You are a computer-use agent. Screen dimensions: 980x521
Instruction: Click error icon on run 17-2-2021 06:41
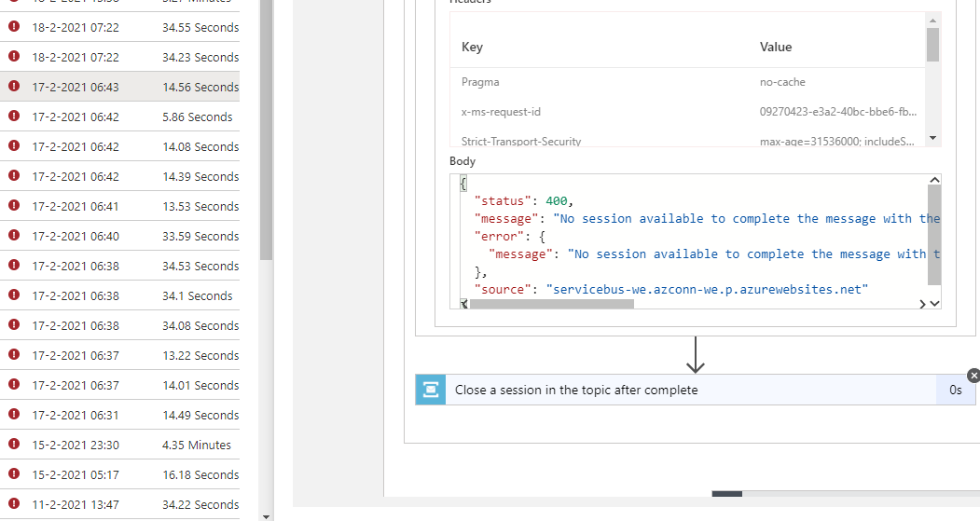tap(14, 206)
